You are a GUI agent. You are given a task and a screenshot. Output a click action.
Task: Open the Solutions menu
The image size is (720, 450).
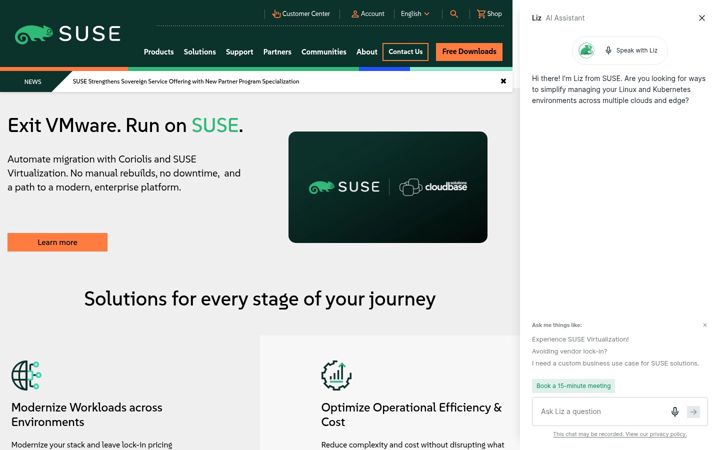200,52
